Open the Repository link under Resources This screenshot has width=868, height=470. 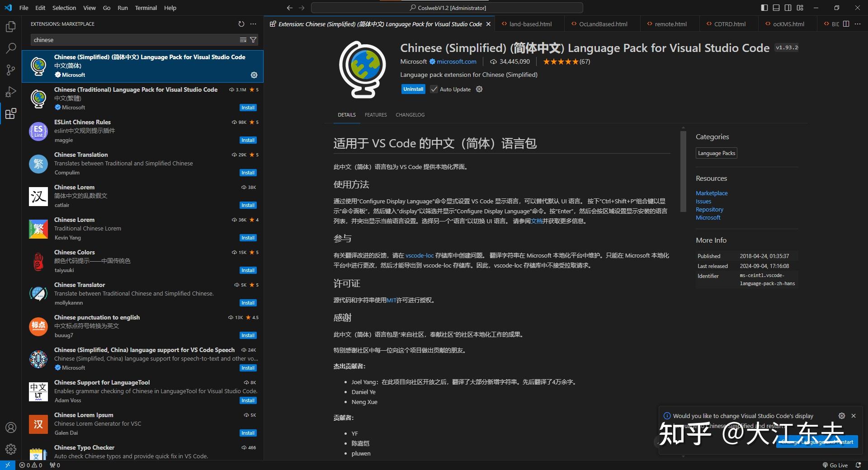point(709,209)
